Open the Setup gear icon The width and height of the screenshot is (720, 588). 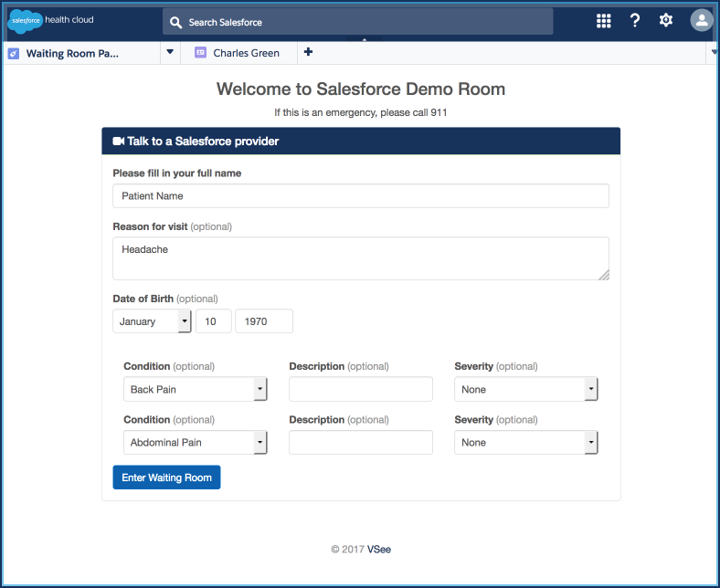(x=666, y=20)
